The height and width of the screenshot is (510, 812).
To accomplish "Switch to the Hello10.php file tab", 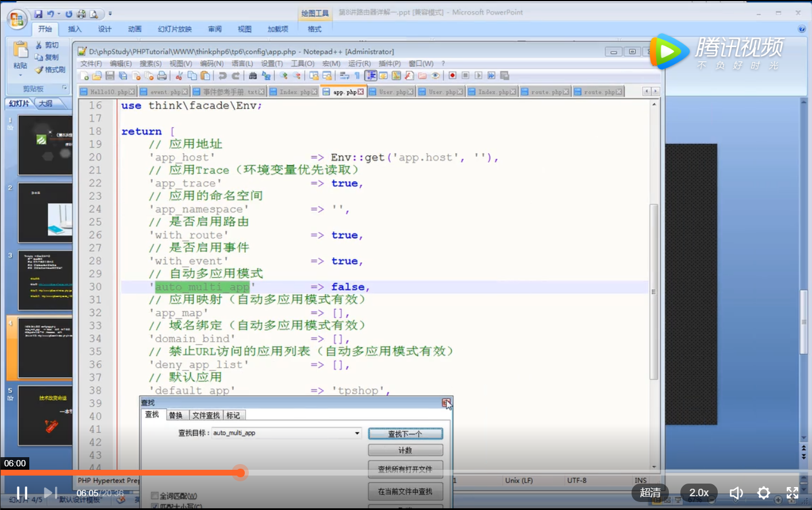I will point(107,92).
